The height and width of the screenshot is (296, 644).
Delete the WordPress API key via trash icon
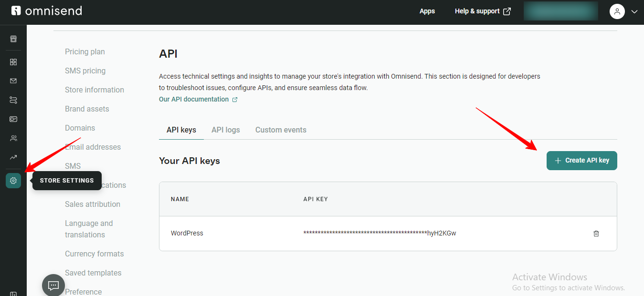(x=596, y=233)
